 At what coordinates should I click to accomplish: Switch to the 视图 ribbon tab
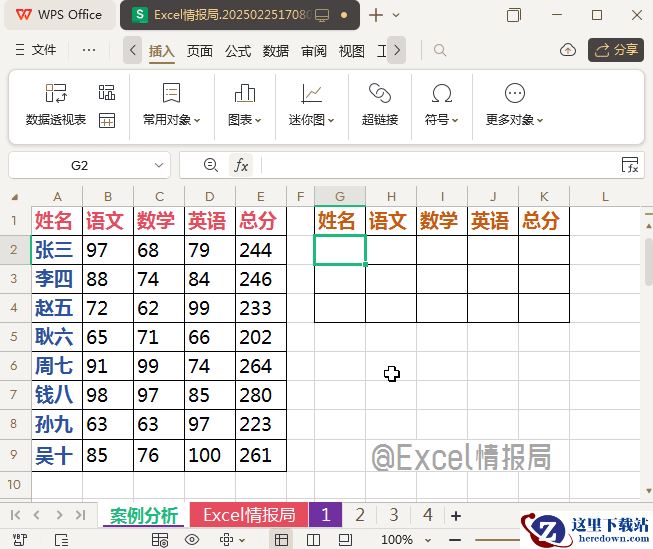pyautogui.click(x=352, y=51)
